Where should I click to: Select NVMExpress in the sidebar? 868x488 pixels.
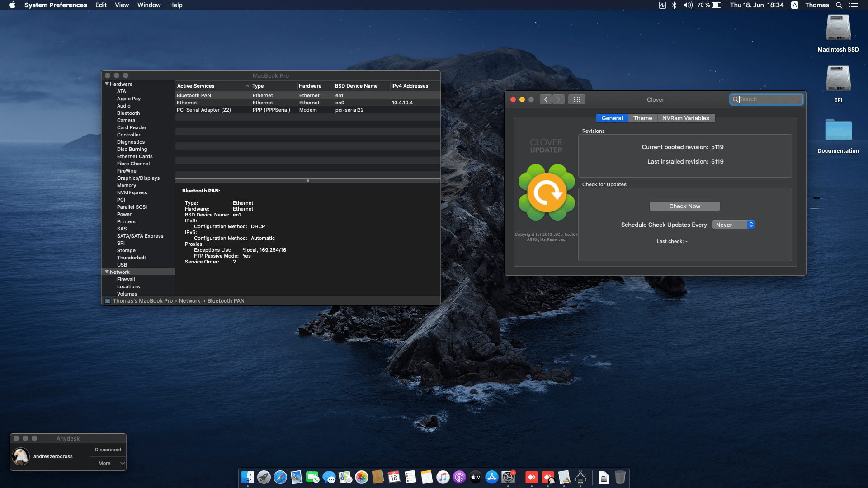(132, 192)
